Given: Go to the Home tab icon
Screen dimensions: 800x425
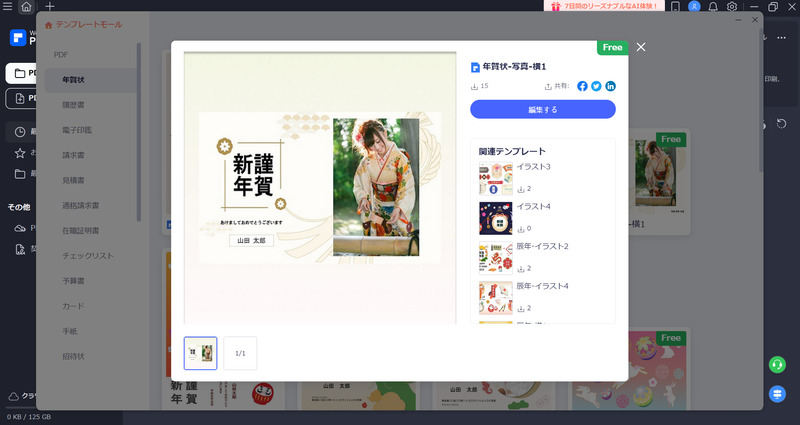Looking at the screenshot, I should (x=26, y=7).
